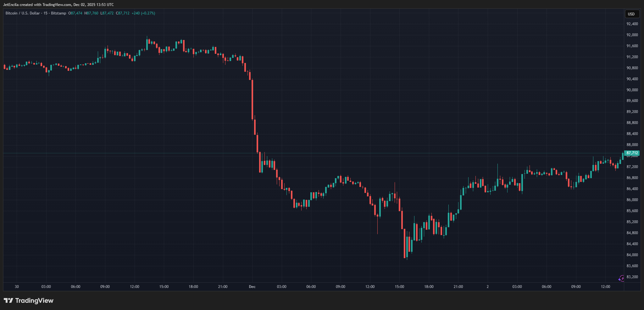Click the JetEncila TradingView.com attribution text
This screenshot has width=644, height=310.
pyautogui.click(x=58, y=5)
